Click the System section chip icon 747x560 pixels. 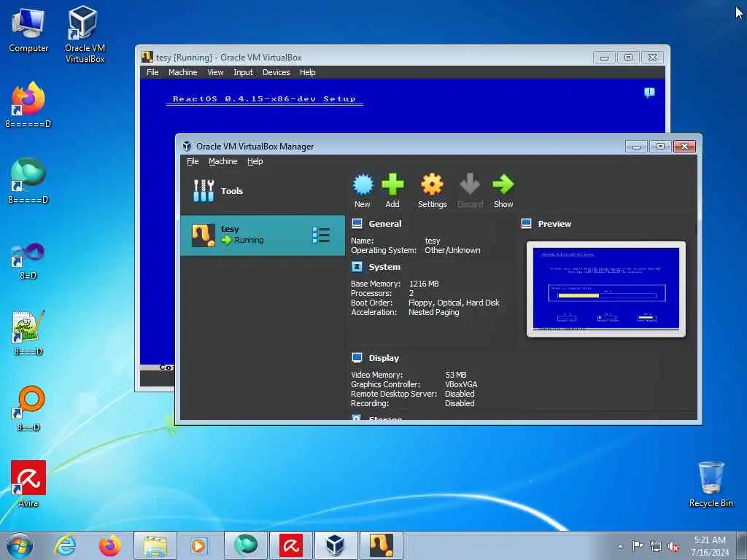pos(357,267)
